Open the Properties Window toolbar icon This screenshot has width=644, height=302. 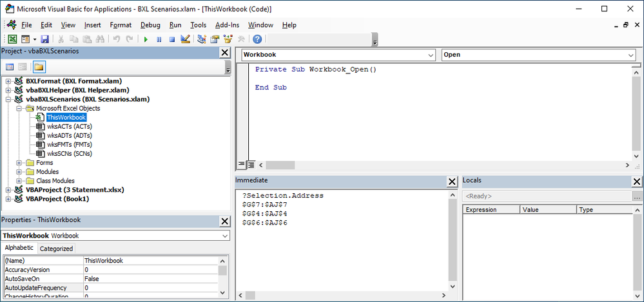(215, 39)
